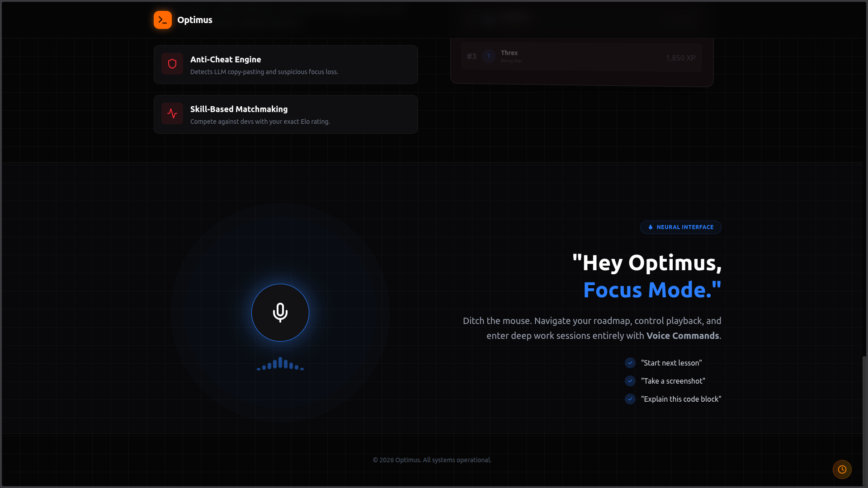Click checkmark beside "Start next lesson"

[630, 363]
